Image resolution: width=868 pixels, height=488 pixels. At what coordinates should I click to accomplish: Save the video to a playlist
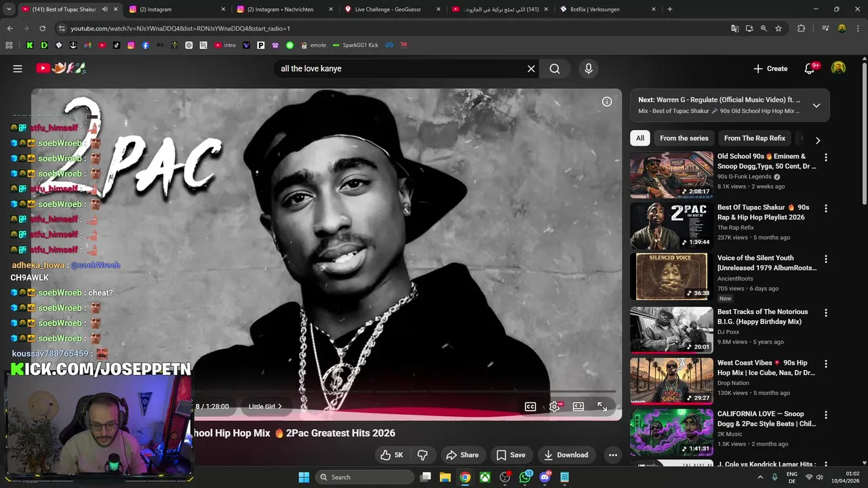(x=511, y=455)
